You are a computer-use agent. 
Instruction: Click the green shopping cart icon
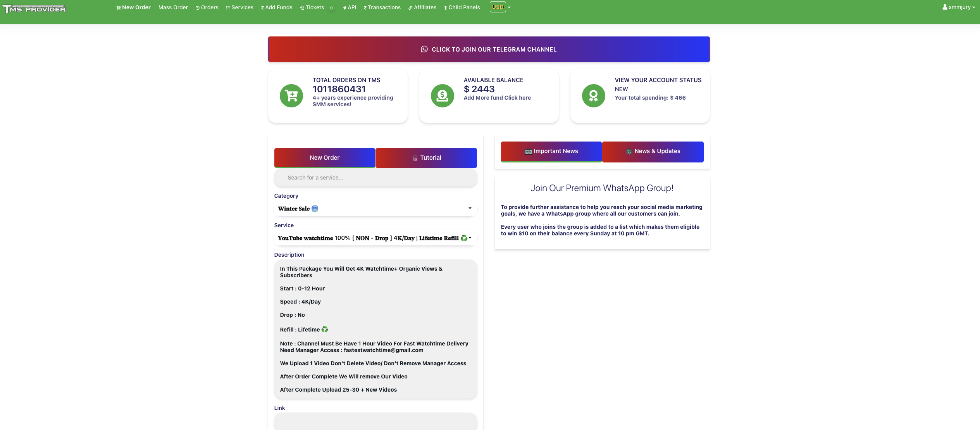click(291, 95)
